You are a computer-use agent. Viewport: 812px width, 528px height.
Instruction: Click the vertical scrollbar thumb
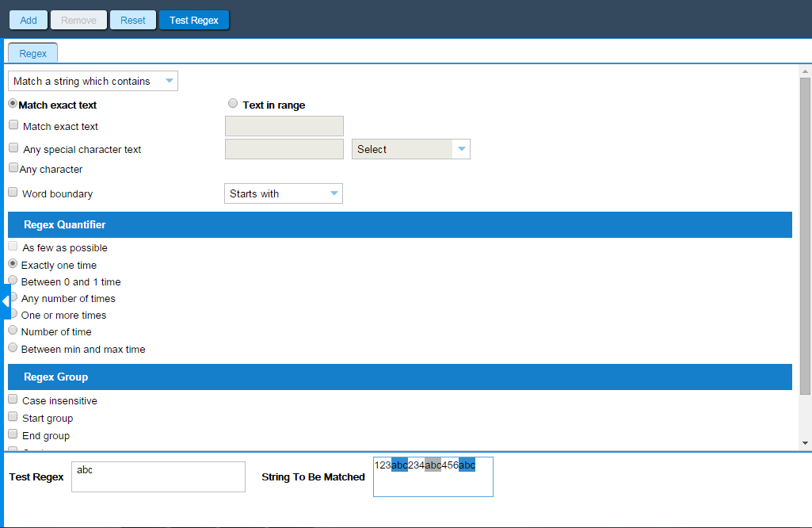(805, 236)
